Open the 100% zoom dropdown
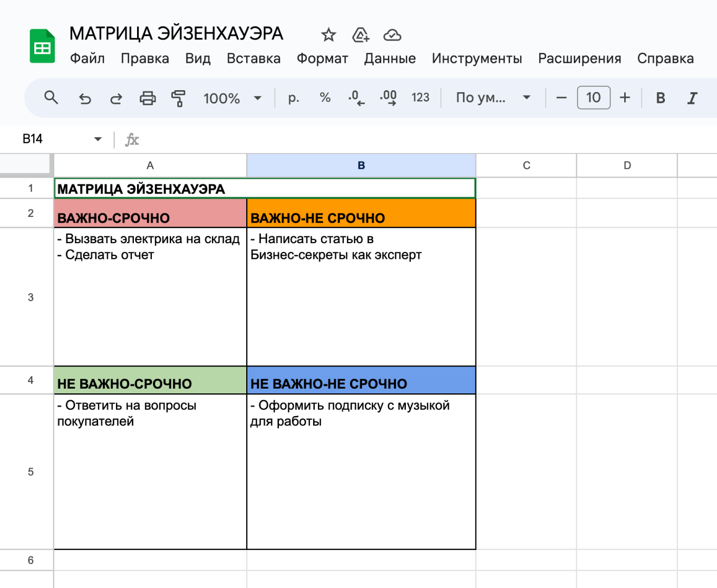The width and height of the screenshot is (717, 588). coord(232,98)
